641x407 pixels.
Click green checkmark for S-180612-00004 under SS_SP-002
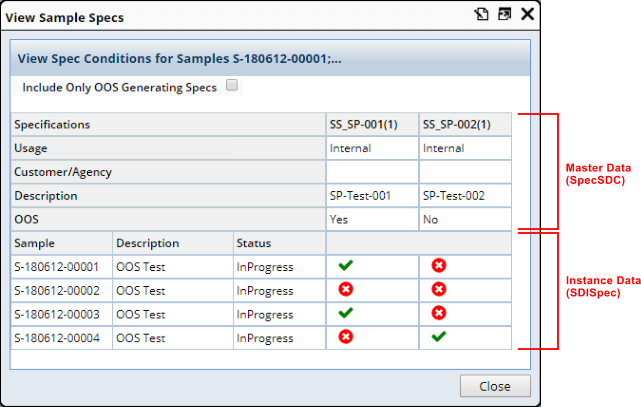439,337
